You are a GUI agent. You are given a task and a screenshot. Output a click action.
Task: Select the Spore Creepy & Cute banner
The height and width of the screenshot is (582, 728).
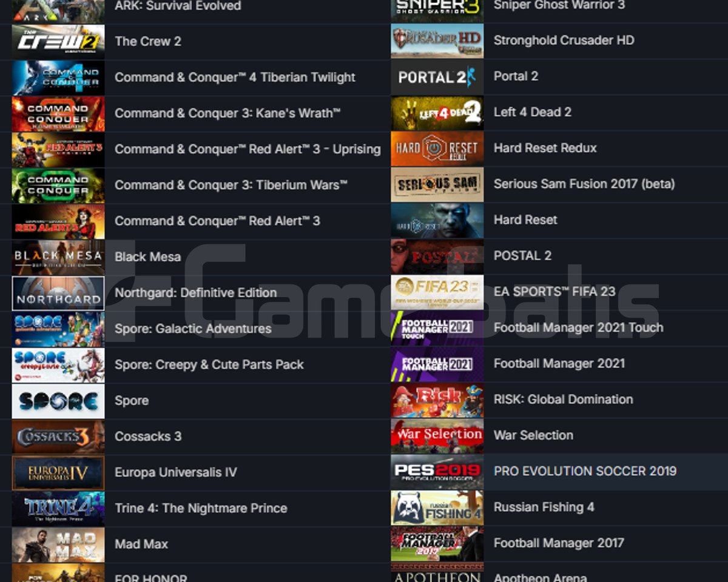coord(58,364)
